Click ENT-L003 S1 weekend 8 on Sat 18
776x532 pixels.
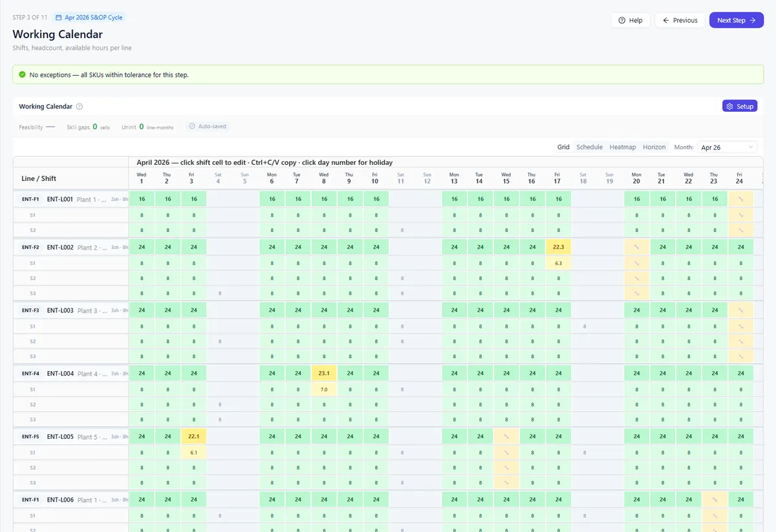(584, 326)
